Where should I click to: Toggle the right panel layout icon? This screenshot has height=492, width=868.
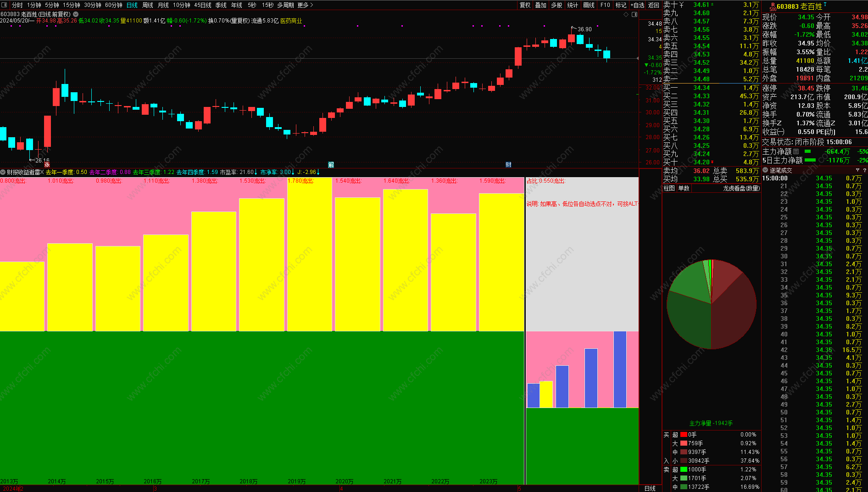pyautogui.click(x=634, y=15)
